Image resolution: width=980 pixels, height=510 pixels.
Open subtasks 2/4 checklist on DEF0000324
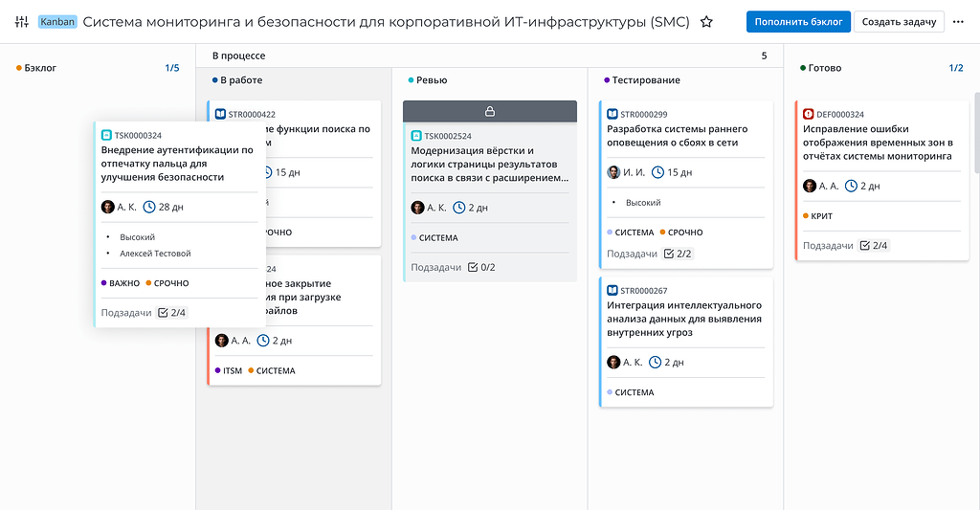[x=874, y=246]
